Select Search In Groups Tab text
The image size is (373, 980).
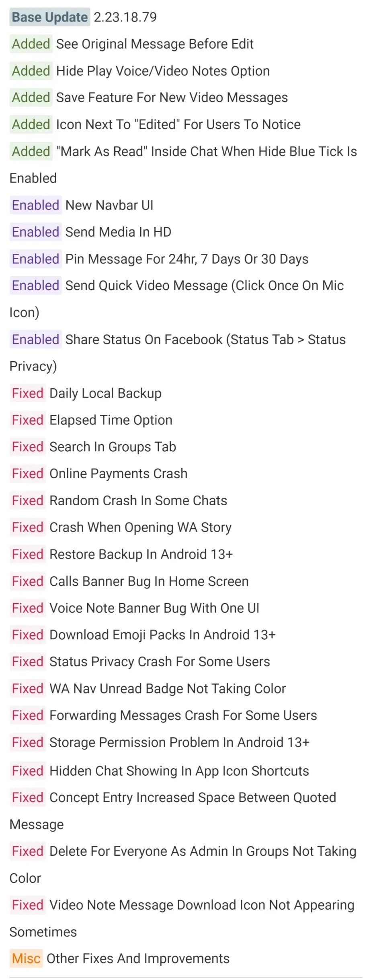click(113, 447)
